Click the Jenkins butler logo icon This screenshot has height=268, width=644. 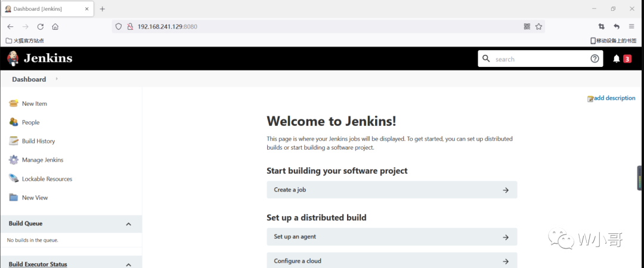tap(13, 58)
